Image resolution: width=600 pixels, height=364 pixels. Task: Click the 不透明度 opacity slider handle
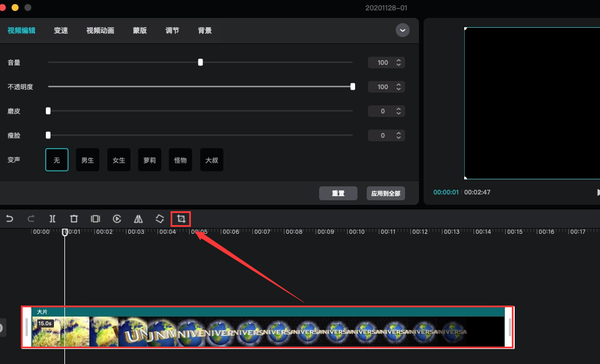[x=353, y=87]
